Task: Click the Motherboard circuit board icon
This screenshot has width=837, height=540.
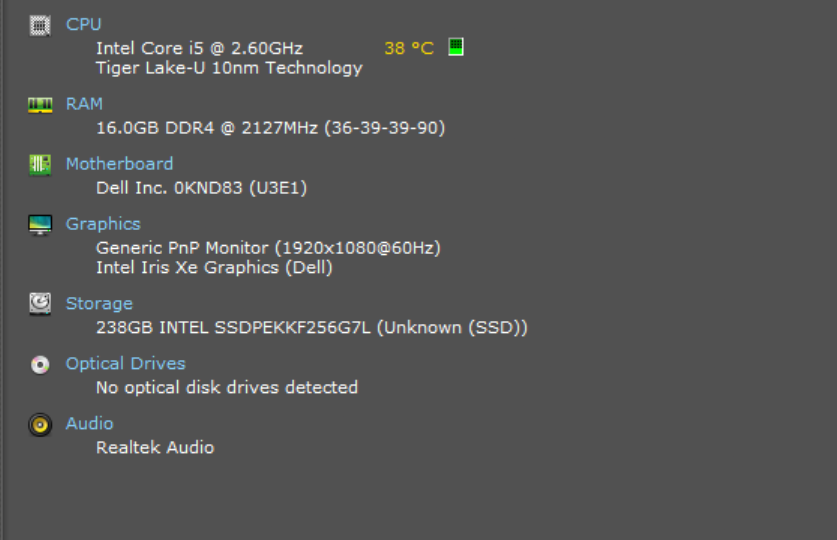Action: (x=40, y=164)
